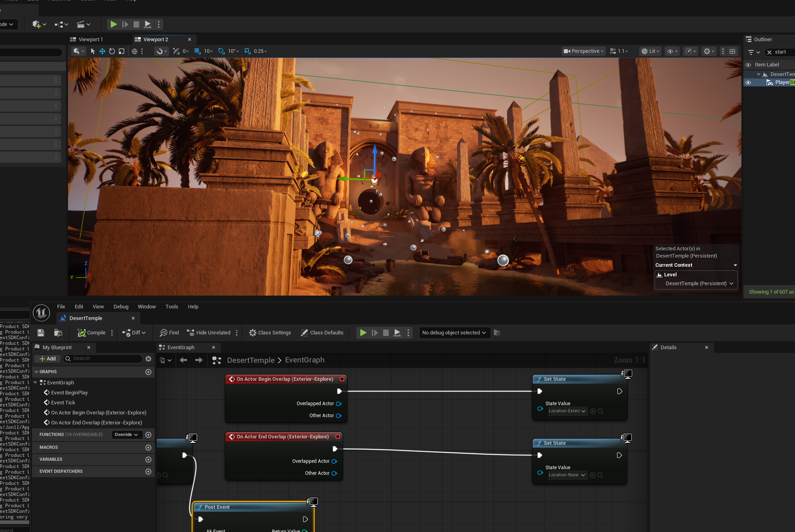The height and width of the screenshot is (532, 795).
Task: Open the Debug menu in blueprint editor
Action: pos(121,307)
